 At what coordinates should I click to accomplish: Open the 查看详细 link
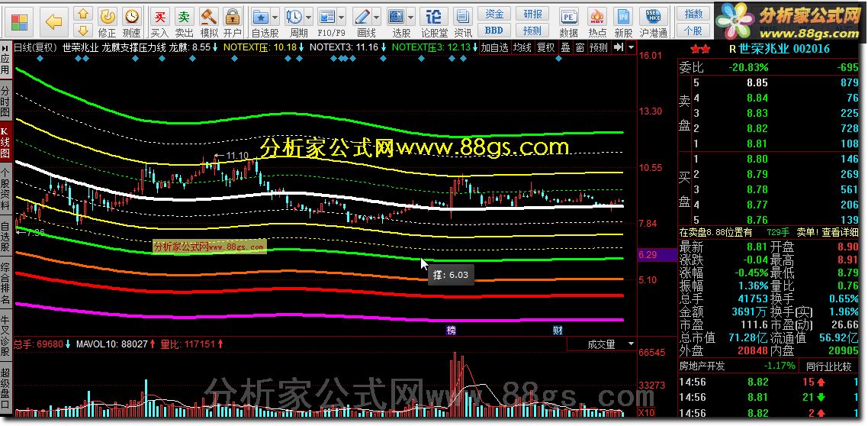(x=841, y=233)
